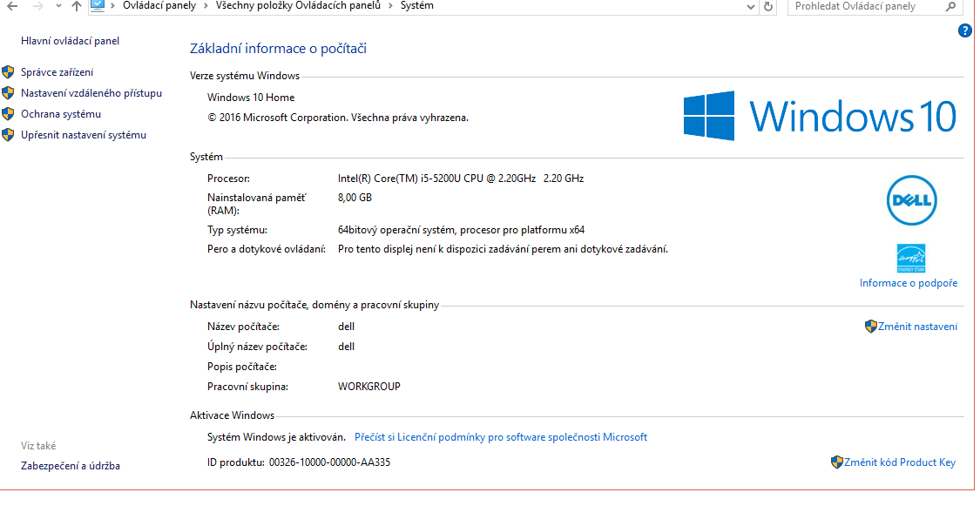Image resolution: width=980 pixels, height=526 pixels.
Task: Open Zabezpečení a údržba link
Action: 70,466
